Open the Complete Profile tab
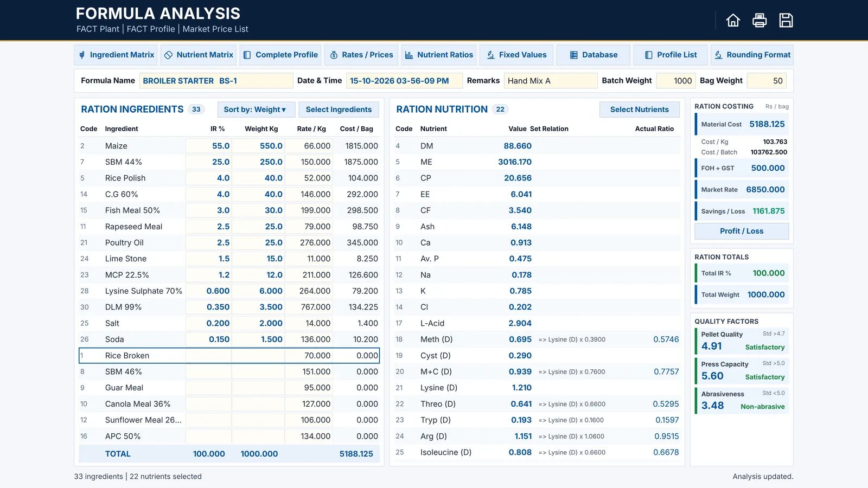Viewport: 868px width, 488px height. (x=280, y=55)
